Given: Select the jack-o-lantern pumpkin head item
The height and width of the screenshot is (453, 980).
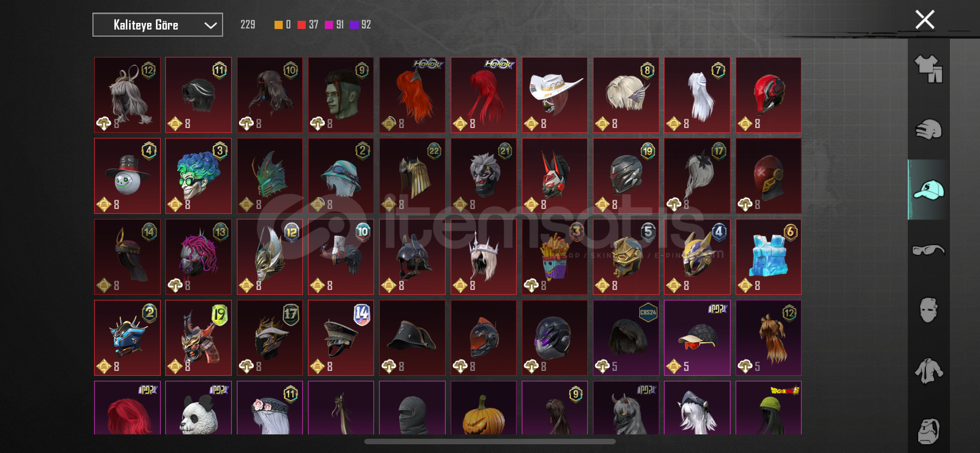Looking at the screenshot, I should tap(483, 408).
